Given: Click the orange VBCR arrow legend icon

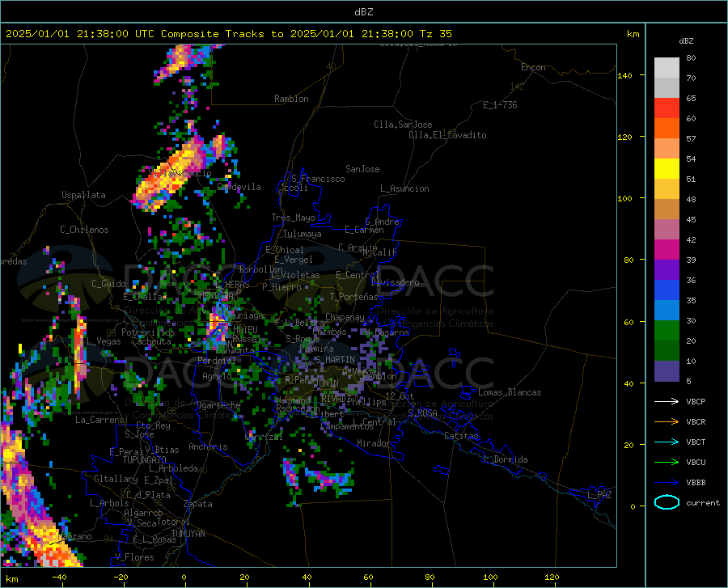Looking at the screenshot, I should 667,422.
